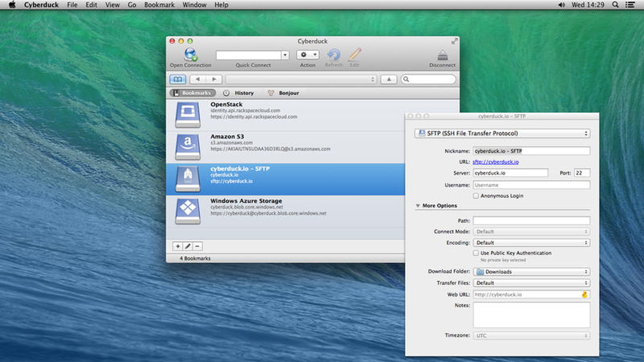
Task: Open the path selector dropdown in browser bar
Action: pyautogui.click(x=301, y=79)
